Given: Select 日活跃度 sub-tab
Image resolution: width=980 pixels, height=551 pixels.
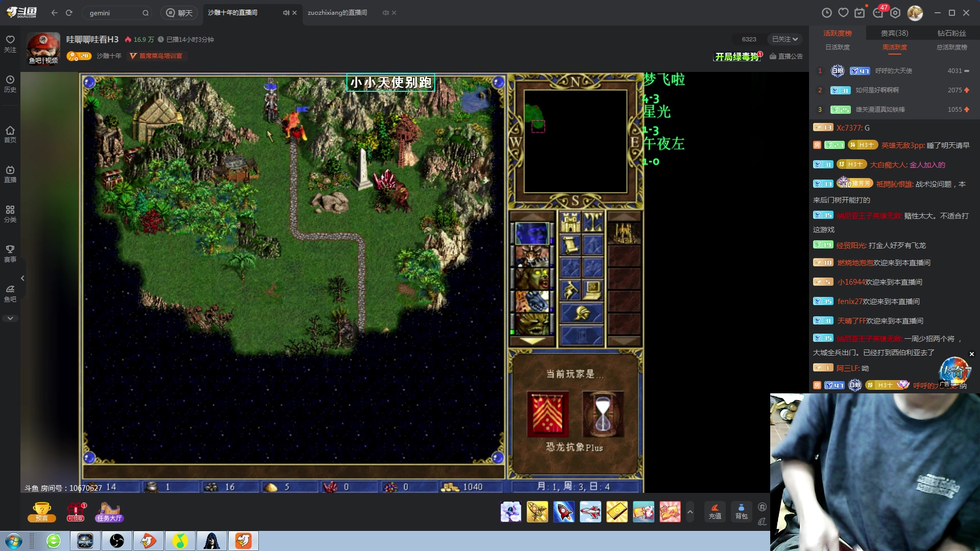Looking at the screenshot, I should pos(838,47).
